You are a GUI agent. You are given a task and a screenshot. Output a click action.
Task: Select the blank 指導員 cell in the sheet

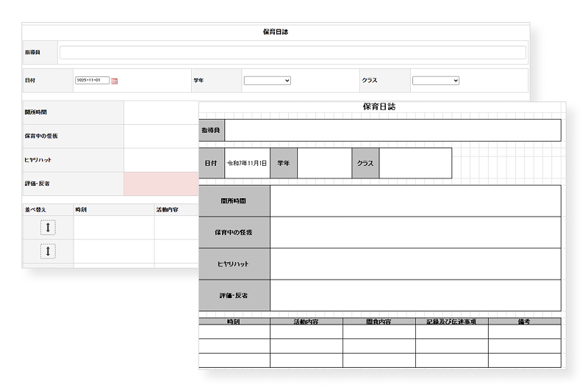(392, 130)
